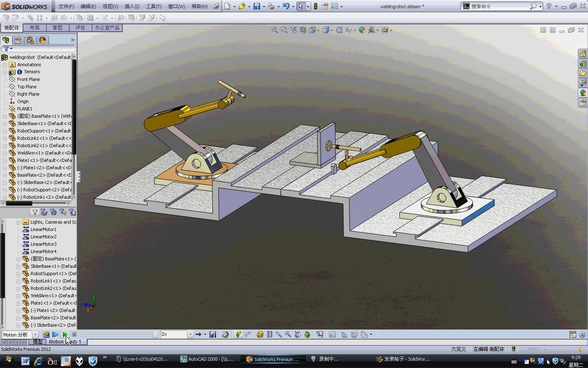Zoom to fit the model in view

click(x=275, y=30)
